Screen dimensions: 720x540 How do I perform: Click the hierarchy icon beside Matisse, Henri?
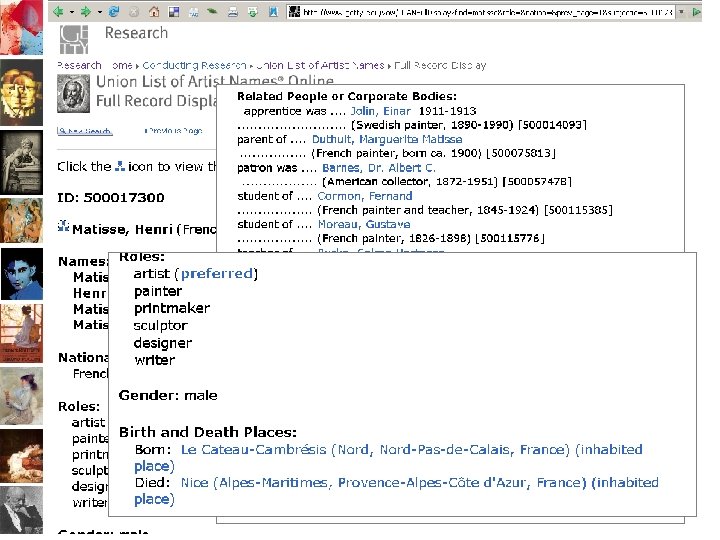click(63, 225)
